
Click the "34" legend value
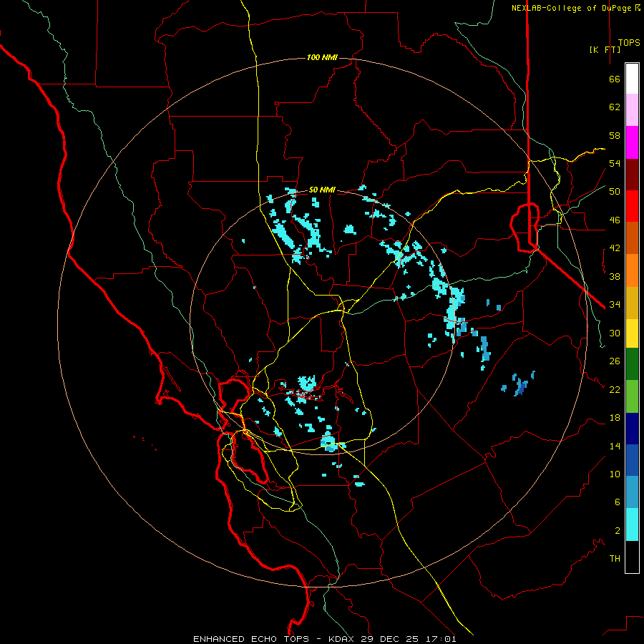click(x=615, y=305)
